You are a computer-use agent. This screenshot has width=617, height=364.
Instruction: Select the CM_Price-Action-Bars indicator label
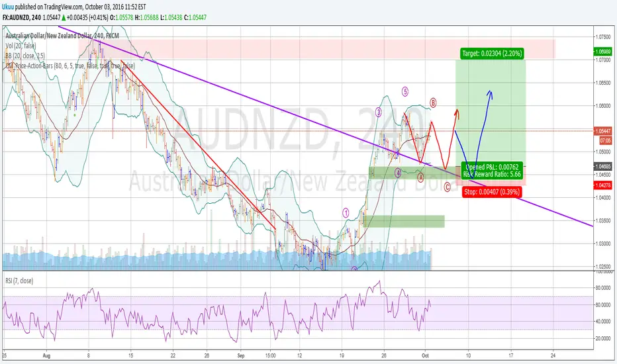70,66
